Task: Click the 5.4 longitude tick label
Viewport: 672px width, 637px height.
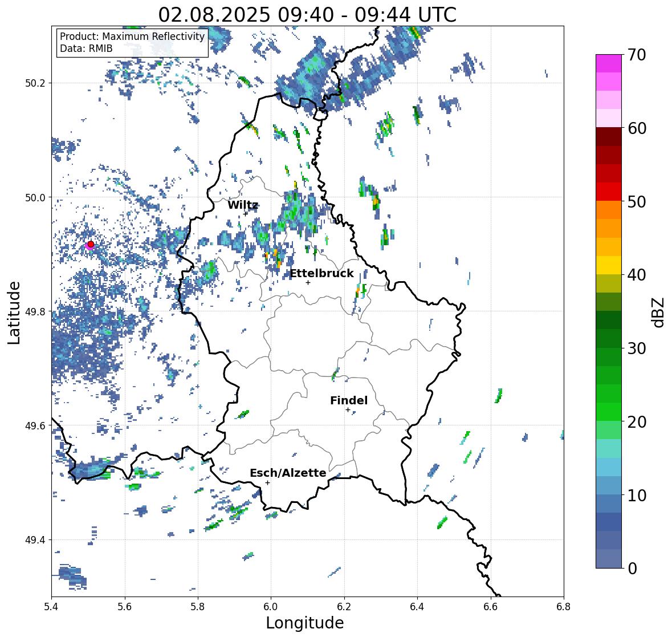Action: click(x=51, y=607)
